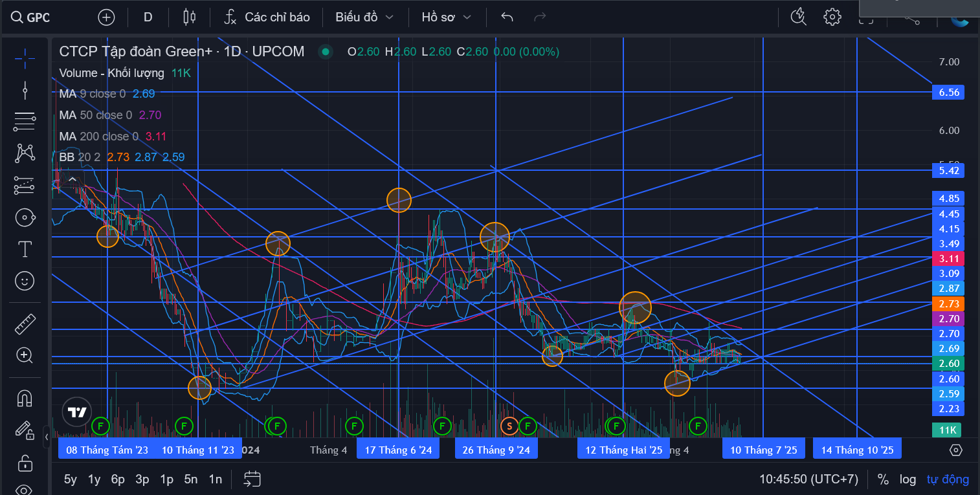980x495 pixels.
Task: Select the 3p time range
Action: pos(142,479)
